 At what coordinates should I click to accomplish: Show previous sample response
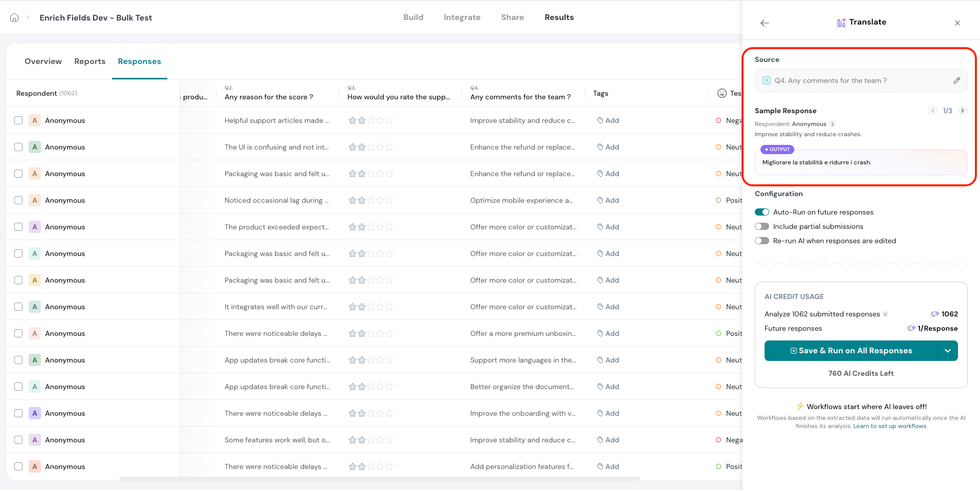[x=933, y=111]
